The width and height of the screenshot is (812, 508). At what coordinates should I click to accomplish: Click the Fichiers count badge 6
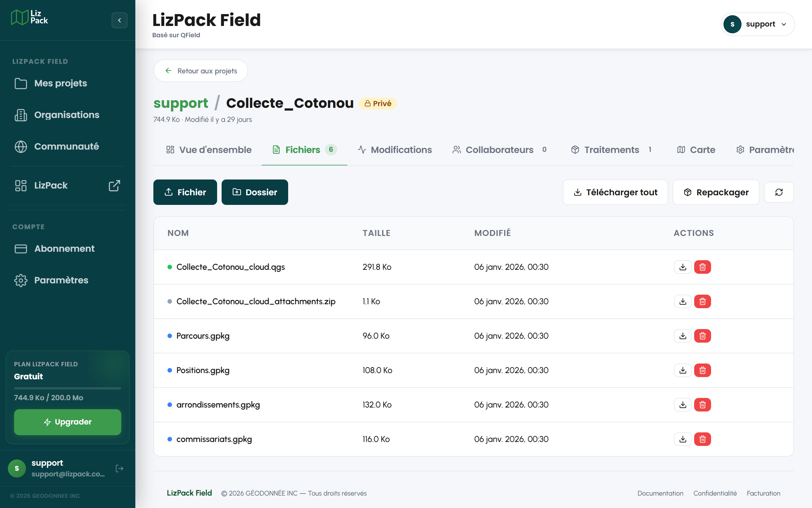[x=331, y=150]
